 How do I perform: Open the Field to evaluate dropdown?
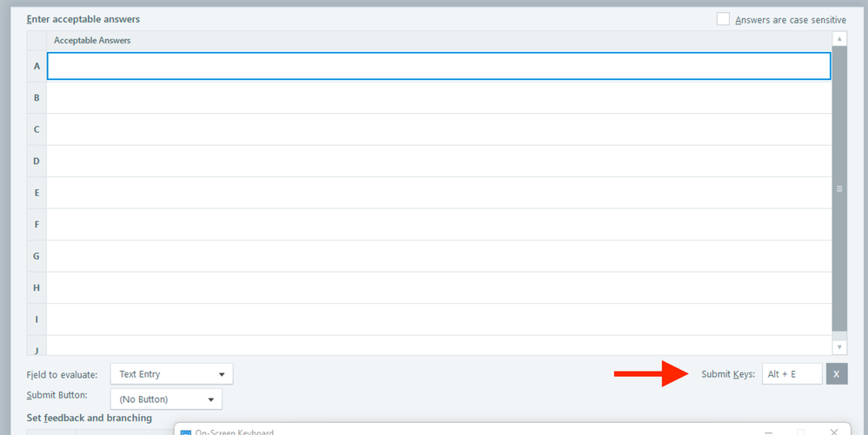coord(172,374)
